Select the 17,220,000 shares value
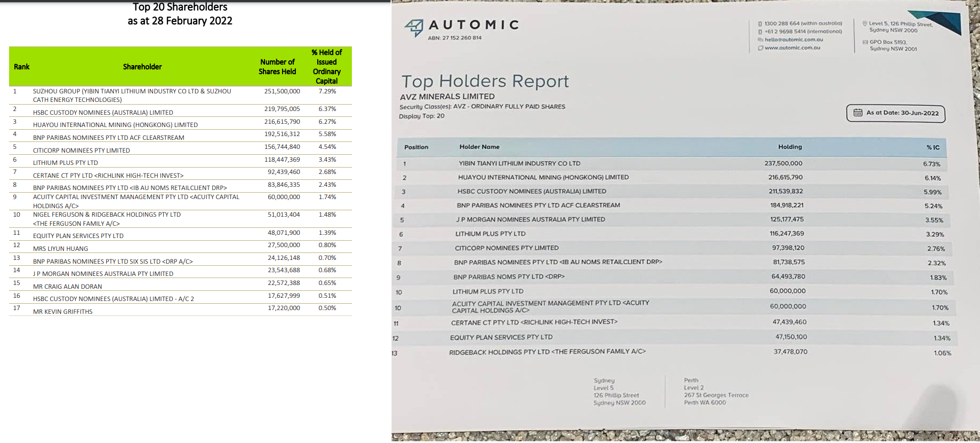Image resolution: width=980 pixels, height=443 pixels. pos(284,308)
